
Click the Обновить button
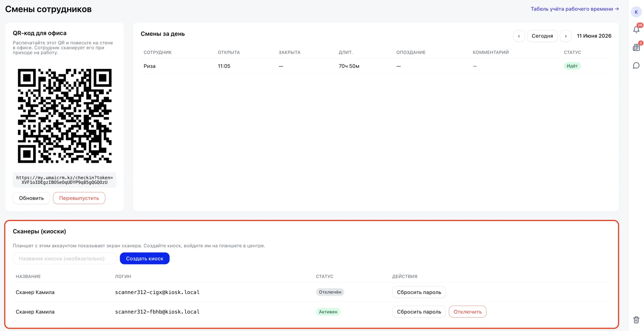click(31, 198)
